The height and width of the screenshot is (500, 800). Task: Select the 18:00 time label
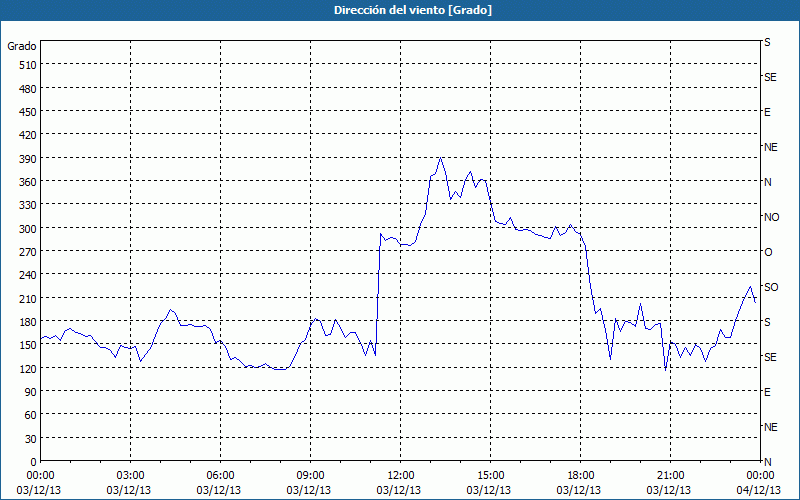pyautogui.click(x=581, y=476)
